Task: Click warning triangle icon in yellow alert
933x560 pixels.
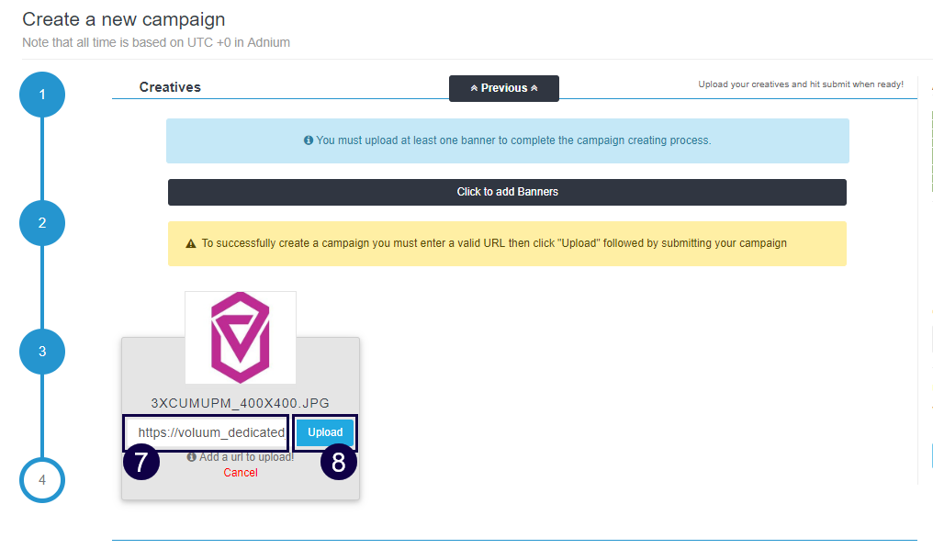Action: [x=191, y=244]
